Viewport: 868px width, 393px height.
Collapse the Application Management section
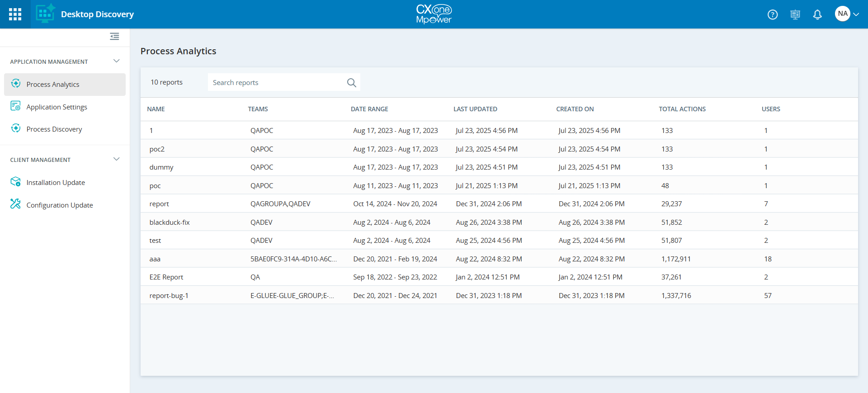tap(116, 61)
